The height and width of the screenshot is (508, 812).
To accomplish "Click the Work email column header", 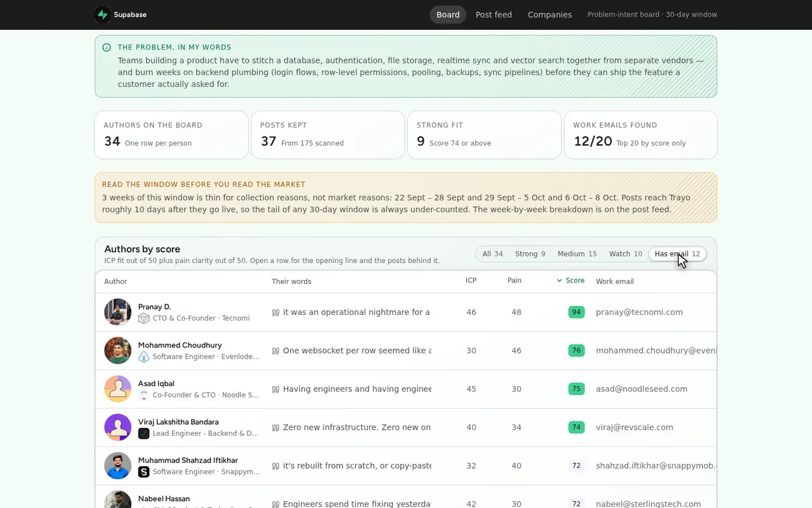I will [x=615, y=281].
